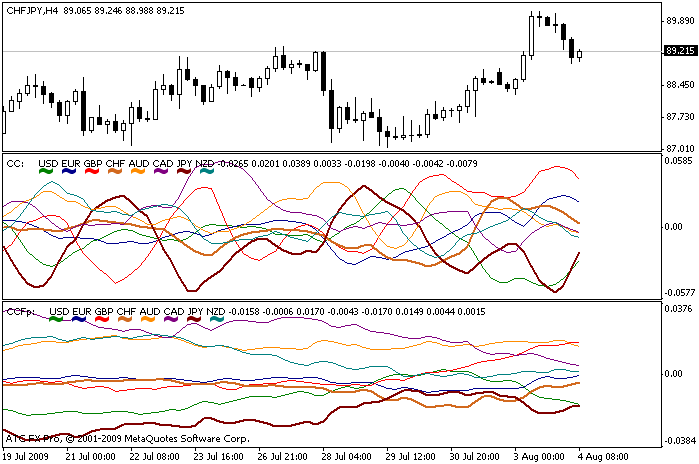
Task: Select the purple CAD swatch in CCFp legend
Action: click(x=171, y=319)
